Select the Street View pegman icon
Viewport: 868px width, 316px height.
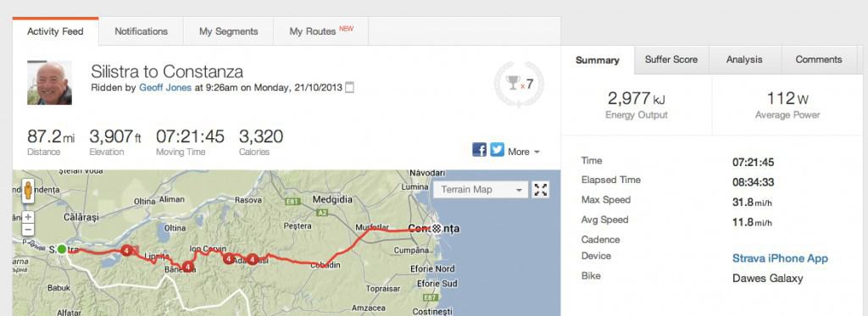tap(28, 191)
